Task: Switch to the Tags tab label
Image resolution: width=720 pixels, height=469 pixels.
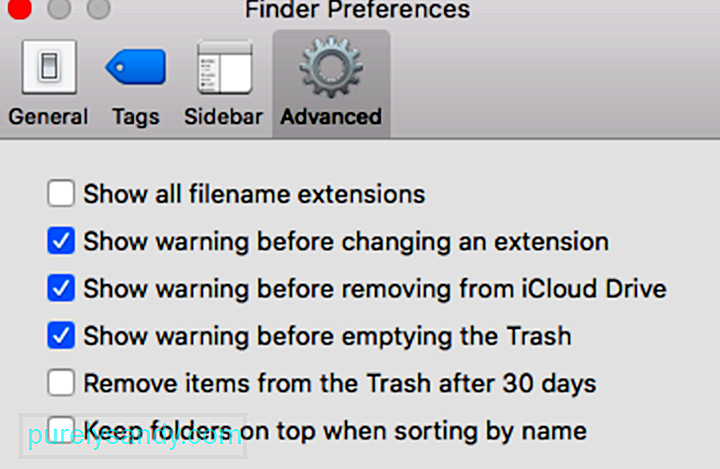Action: pos(136,117)
